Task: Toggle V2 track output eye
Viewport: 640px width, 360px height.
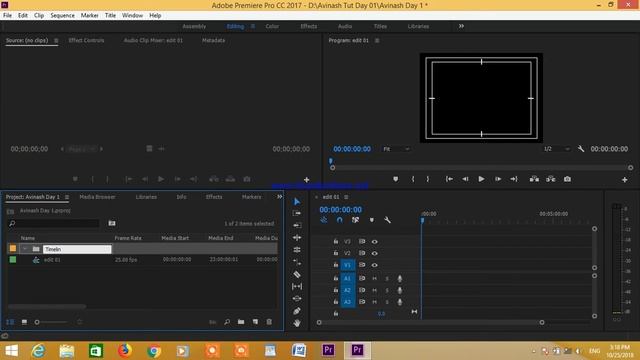Action: click(374, 253)
